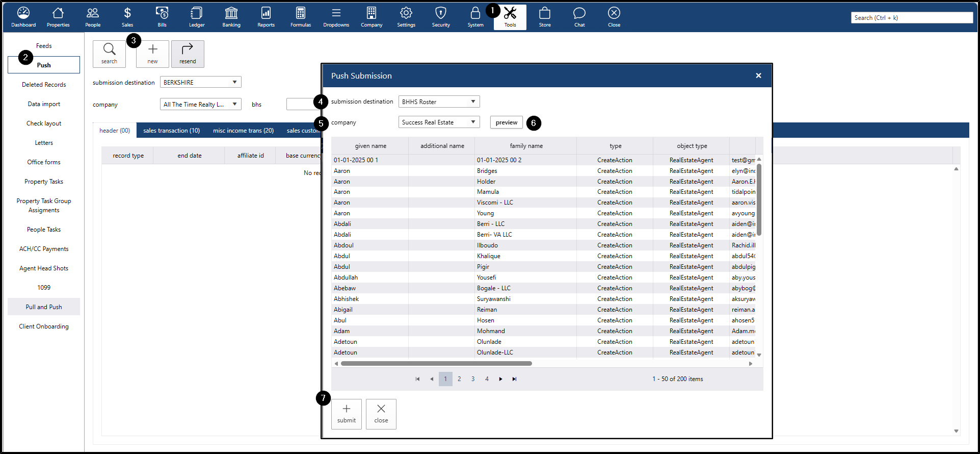The width and height of the screenshot is (980, 454).
Task: Open the Banking module icon
Action: (x=231, y=17)
